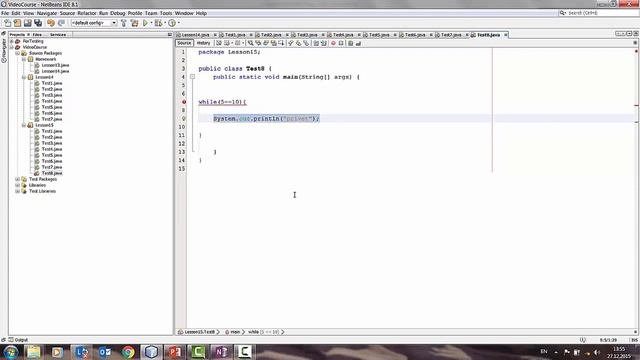Image resolution: width=640 pixels, height=360 pixels.
Task: Open OneNote from the taskbar
Action: [221, 352]
